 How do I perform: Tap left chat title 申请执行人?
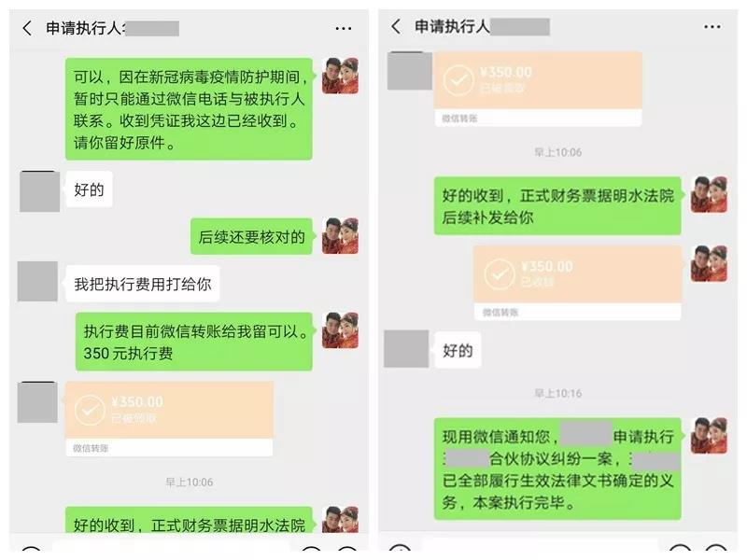click(x=85, y=28)
